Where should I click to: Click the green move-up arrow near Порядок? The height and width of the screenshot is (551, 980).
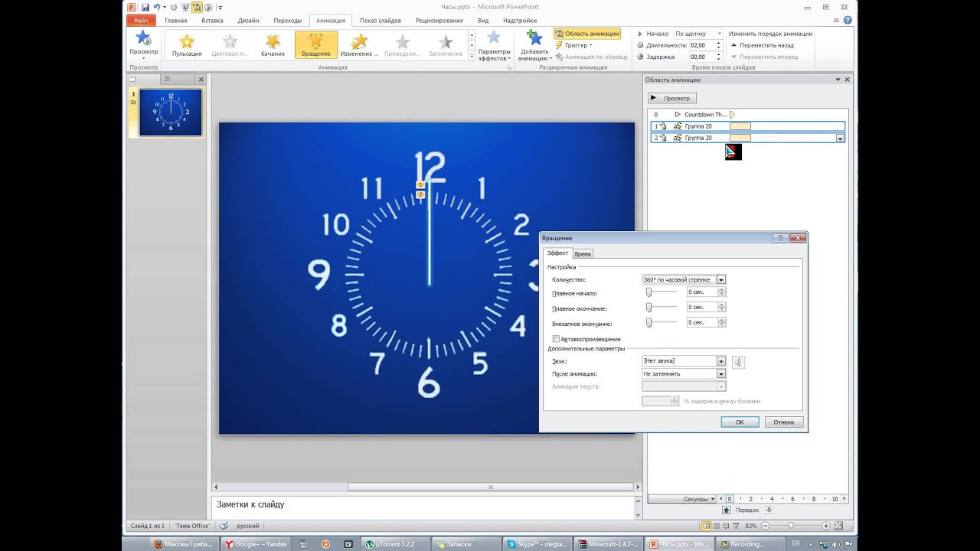[727, 510]
